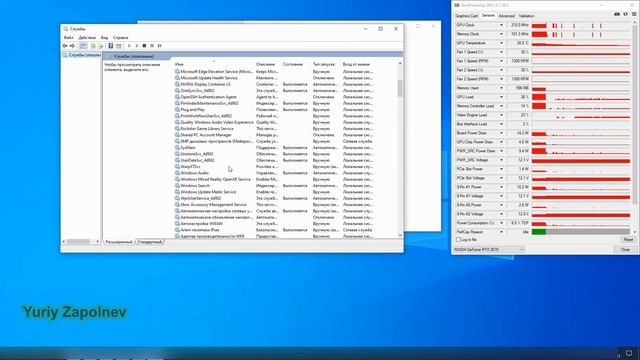Switch to GPU-Z Advanced tab
This screenshot has height=360, width=640.
coord(507,16)
